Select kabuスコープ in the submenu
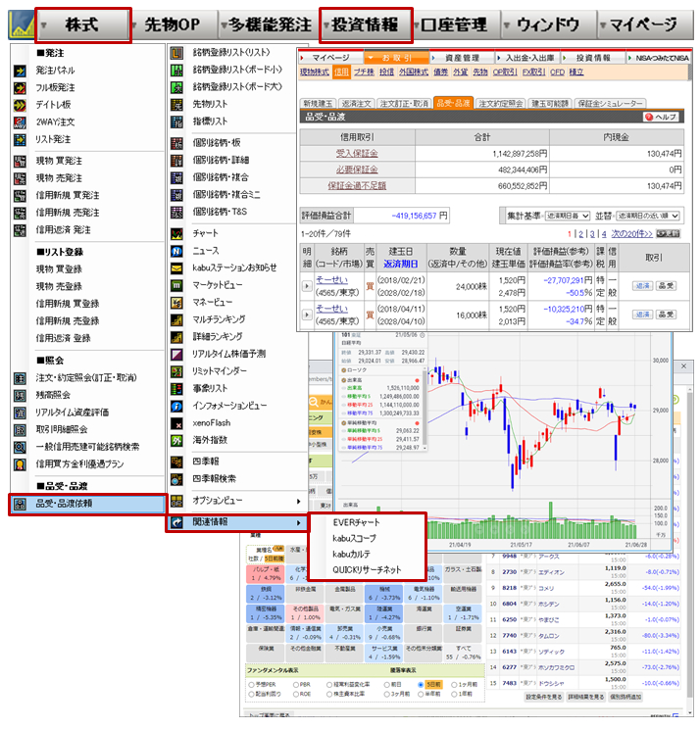The height and width of the screenshot is (729, 700). [x=355, y=538]
